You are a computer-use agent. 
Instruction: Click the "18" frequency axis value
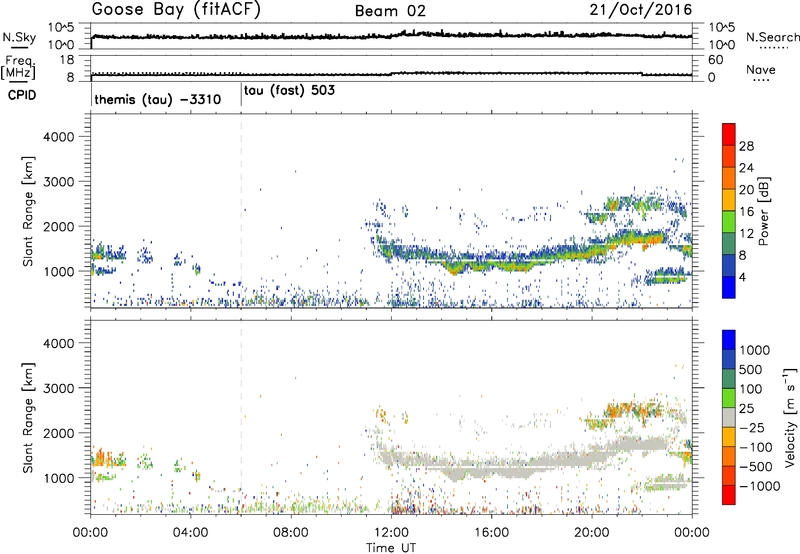[x=67, y=60]
